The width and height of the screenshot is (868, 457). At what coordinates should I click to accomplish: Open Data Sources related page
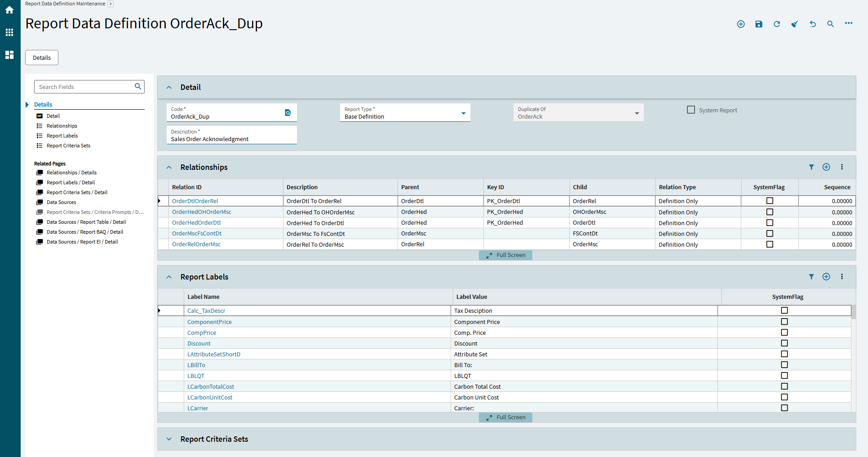coord(61,202)
